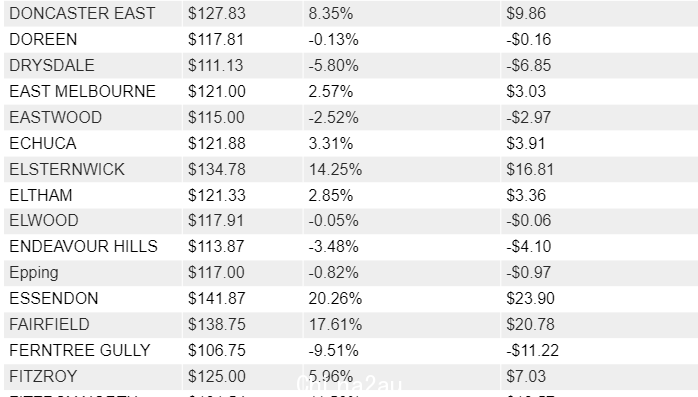
Task: Select FAIRFIELD dollar change $20.78
Action: pyautogui.click(x=530, y=324)
